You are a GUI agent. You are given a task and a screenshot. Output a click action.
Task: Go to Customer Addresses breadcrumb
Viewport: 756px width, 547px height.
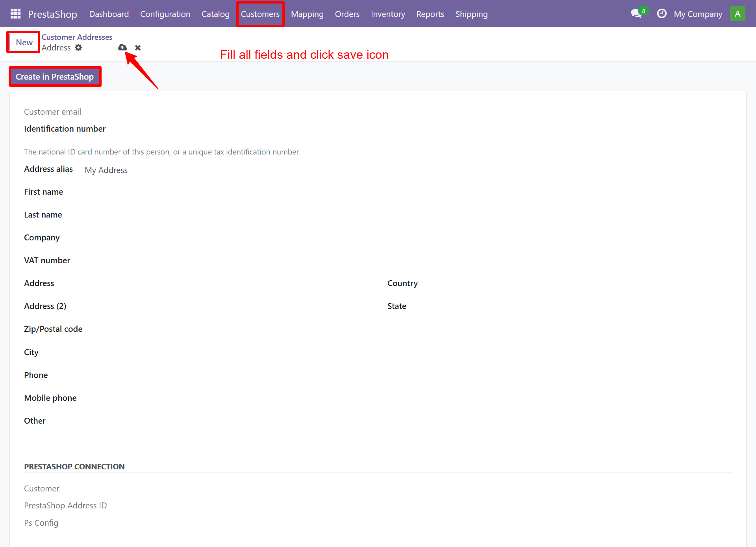[77, 37]
